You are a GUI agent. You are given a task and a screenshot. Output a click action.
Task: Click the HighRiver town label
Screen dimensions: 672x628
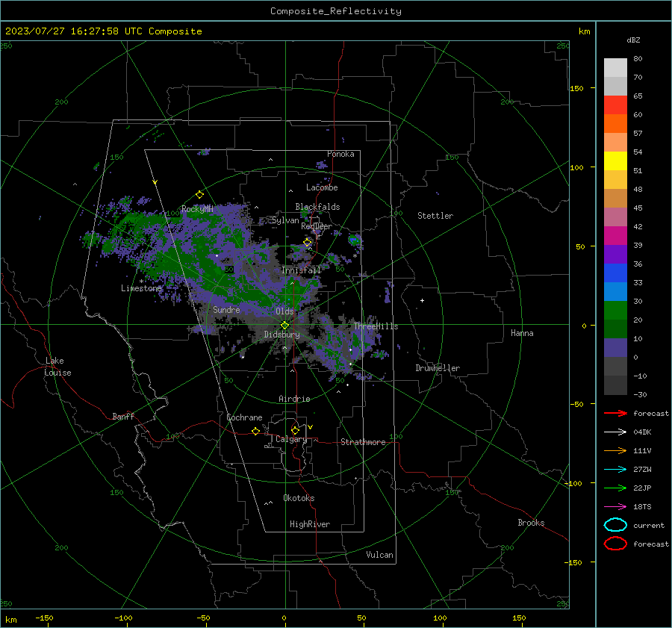click(x=309, y=524)
